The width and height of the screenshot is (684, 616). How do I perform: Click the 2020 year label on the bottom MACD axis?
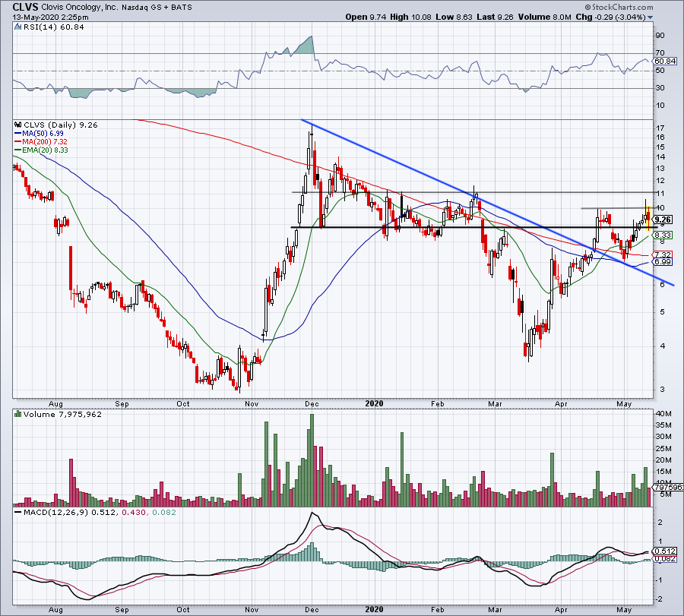click(374, 609)
